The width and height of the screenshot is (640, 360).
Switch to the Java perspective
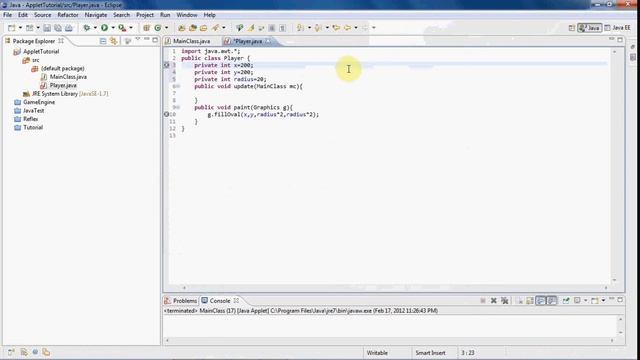tap(589, 28)
